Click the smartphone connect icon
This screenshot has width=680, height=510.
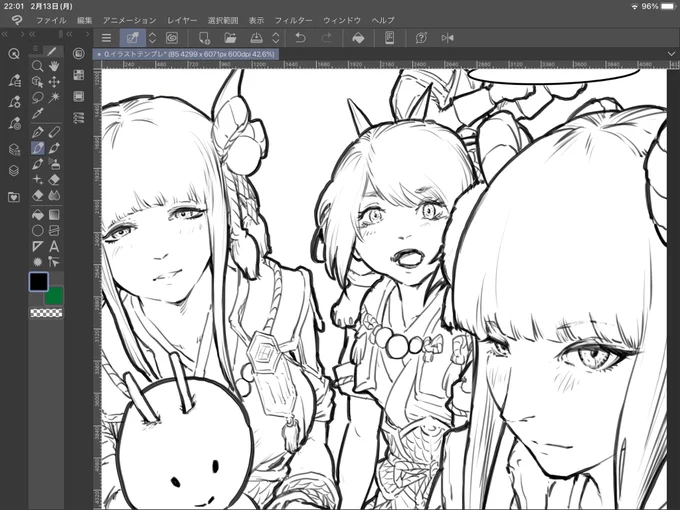[389, 38]
